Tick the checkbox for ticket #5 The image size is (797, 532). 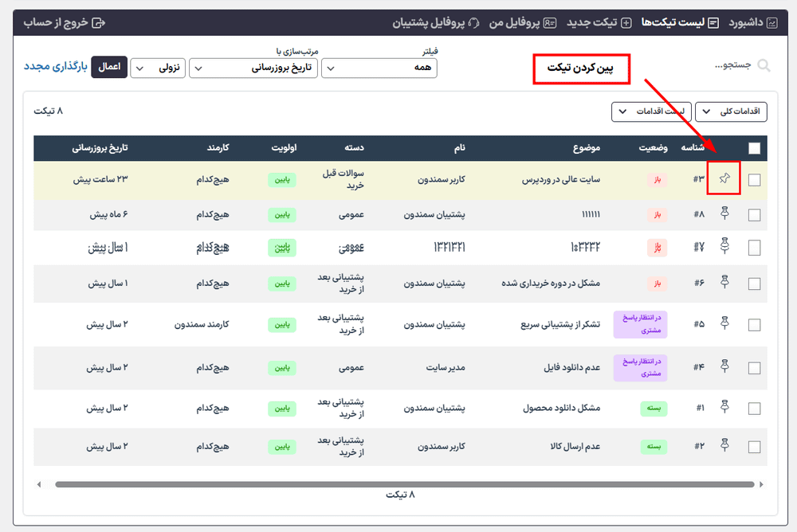tap(752, 324)
